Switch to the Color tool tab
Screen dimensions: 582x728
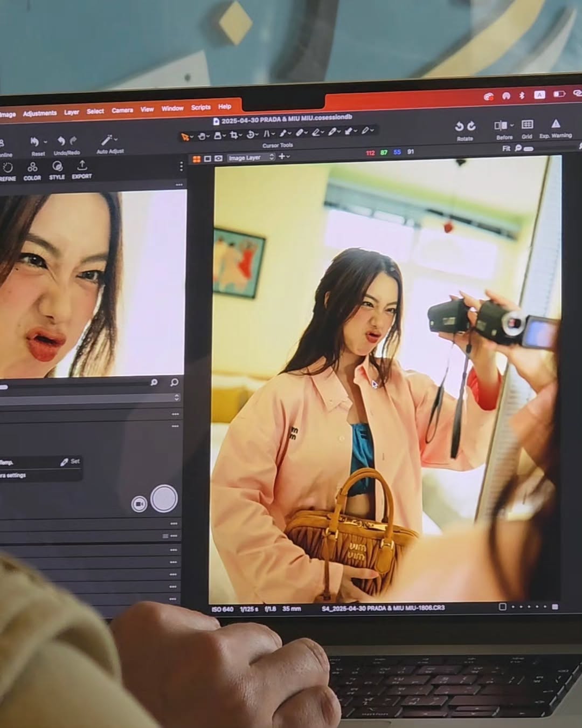32,170
